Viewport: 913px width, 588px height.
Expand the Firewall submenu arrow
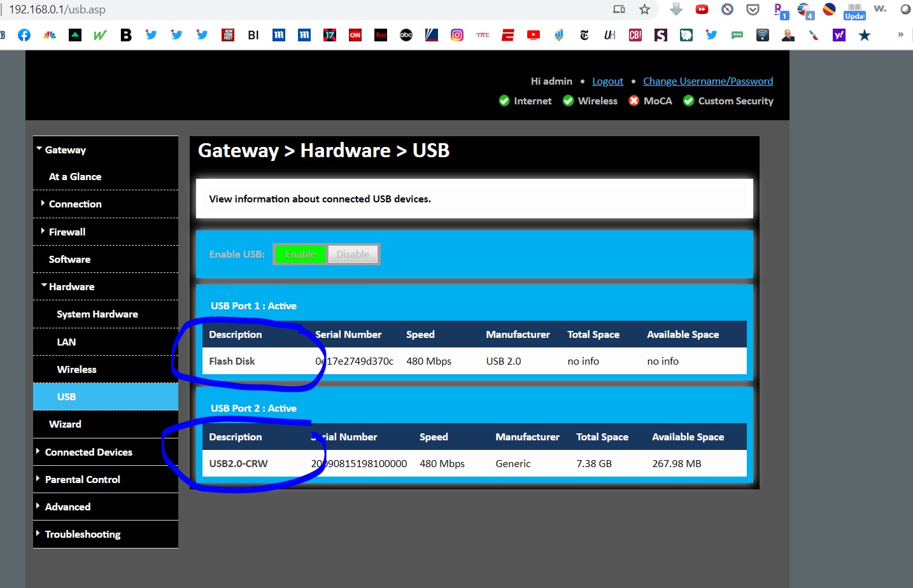coord(43,230)
